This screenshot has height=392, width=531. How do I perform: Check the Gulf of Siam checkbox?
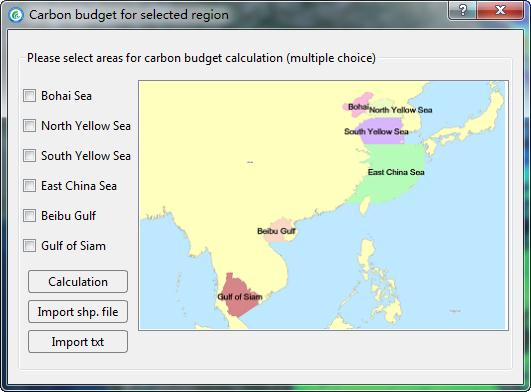coord(29,246)
